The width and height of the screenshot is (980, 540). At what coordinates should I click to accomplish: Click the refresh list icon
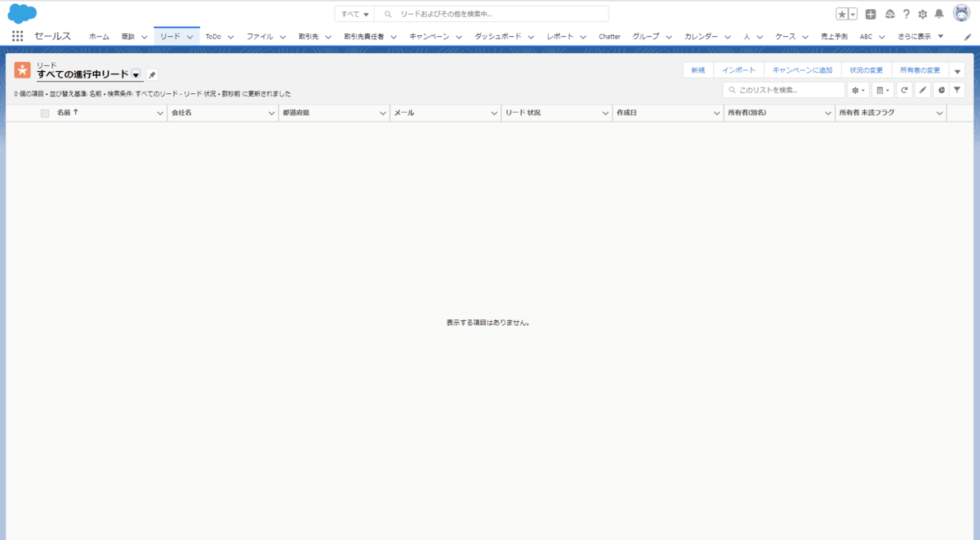tap(904, 90)
